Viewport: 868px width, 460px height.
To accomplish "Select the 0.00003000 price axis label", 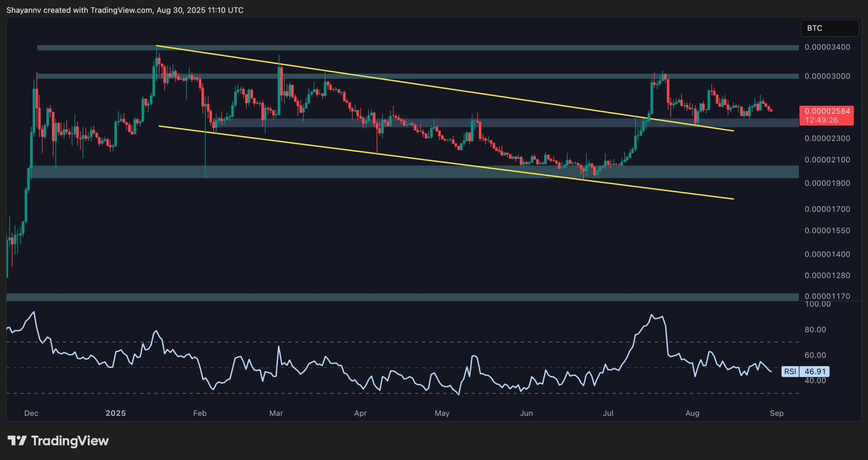I will point(827,76).
